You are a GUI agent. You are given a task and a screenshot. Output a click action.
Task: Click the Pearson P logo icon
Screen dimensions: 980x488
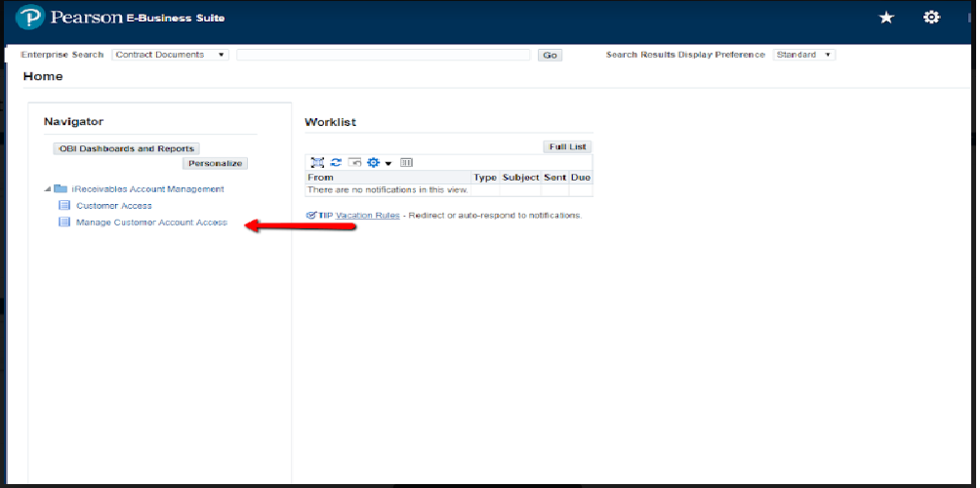click(29, 17)
